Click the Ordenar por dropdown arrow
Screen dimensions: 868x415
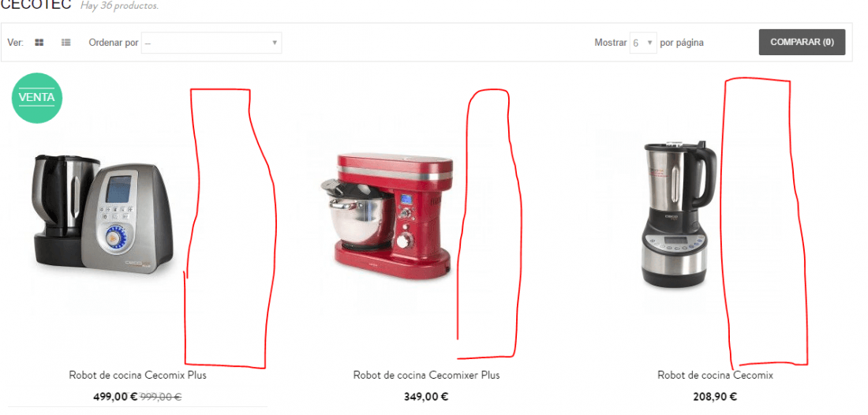point(275,43)
